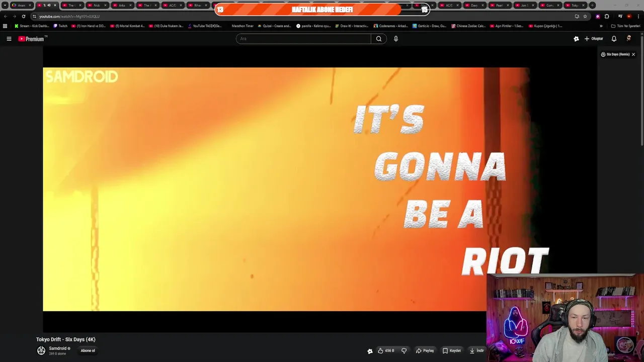Click the sparkle icon before the like button
This screenshot has height=362, width=644.
point(370,351)
